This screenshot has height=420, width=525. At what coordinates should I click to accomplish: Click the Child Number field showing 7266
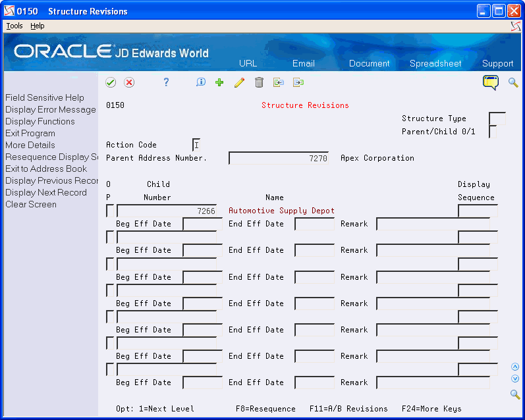click(x=167, y=211)
